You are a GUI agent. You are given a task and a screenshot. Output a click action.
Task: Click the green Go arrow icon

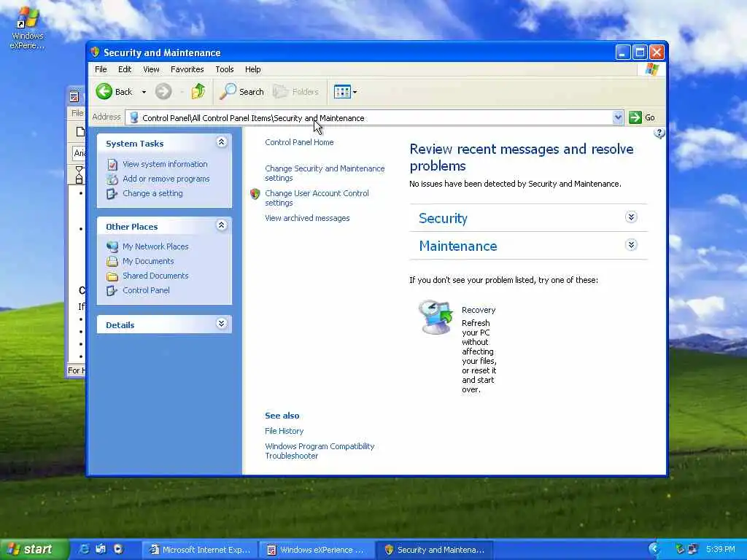pos(635,117)
